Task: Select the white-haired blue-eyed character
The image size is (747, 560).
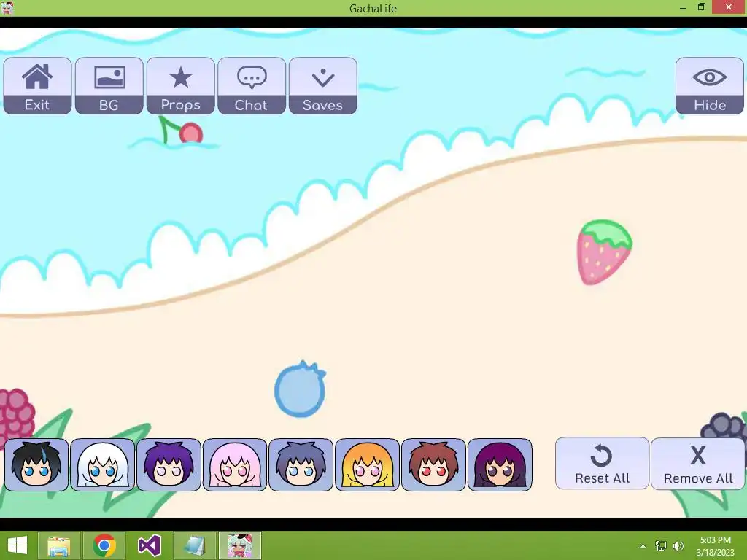Action: pos(102,464)
